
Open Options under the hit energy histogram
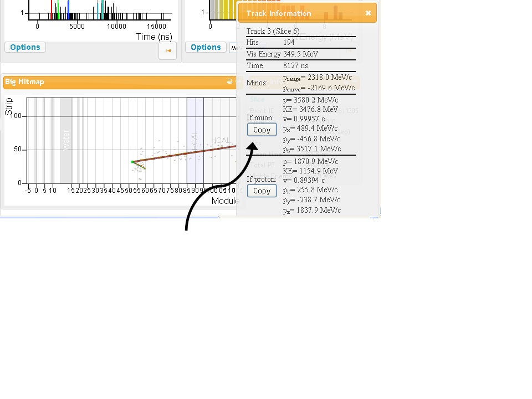[206, 47]
